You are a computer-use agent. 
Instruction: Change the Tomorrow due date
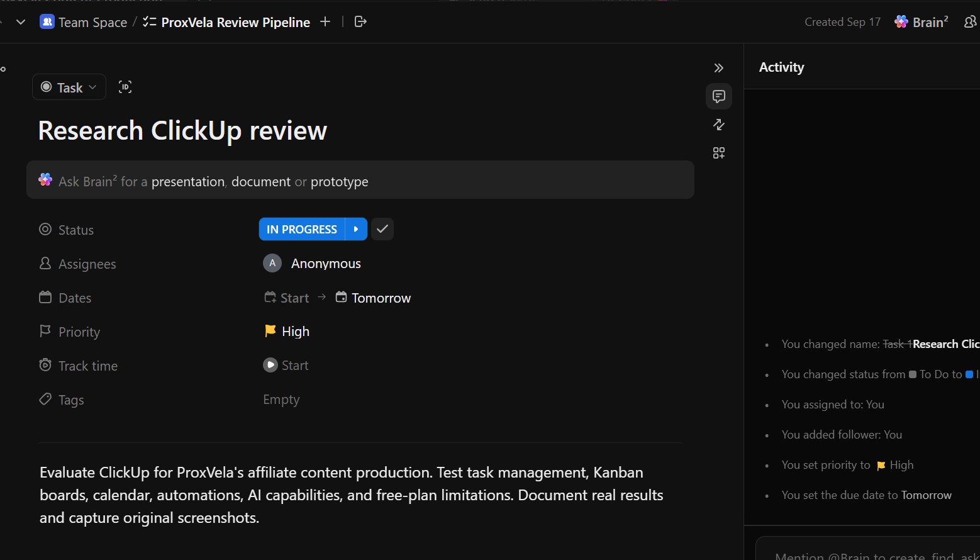coord(373,298)
